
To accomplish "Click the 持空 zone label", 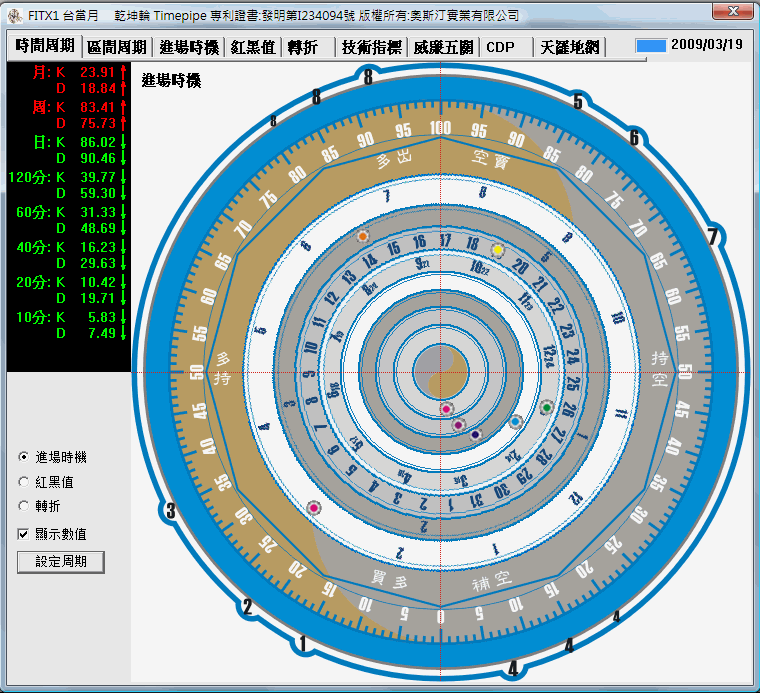I will 660,368.
